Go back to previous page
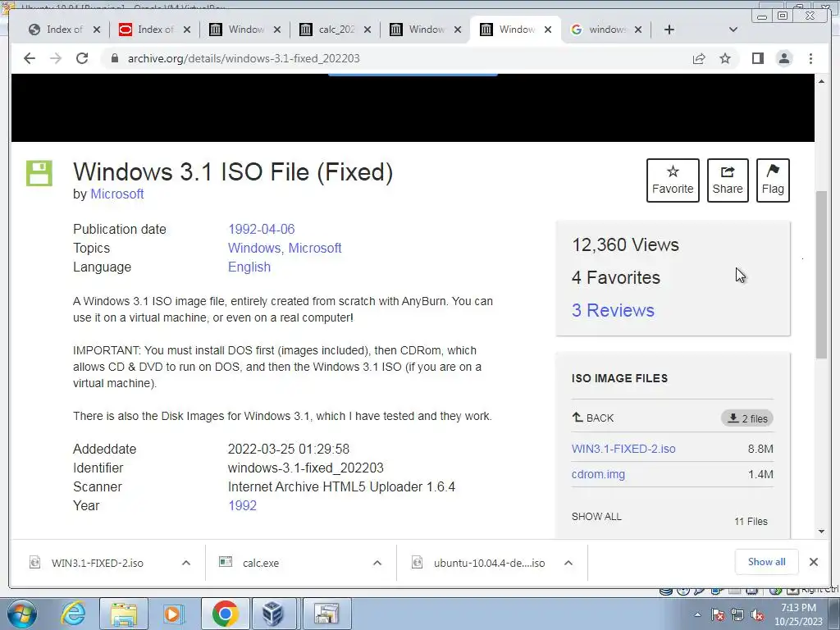Image resolution: width=840 pixels, height=630 pixels. click(x=30, y=58)
